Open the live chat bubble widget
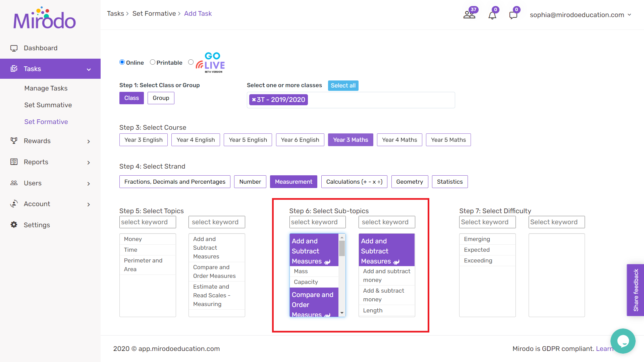Viewport: 644px width, 362px height. (x=623, y=341)
